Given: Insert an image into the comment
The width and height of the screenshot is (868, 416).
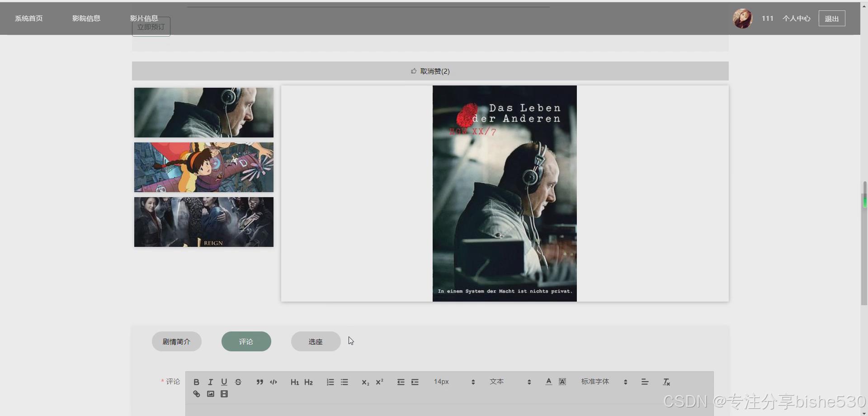Looking at the screenshot, I should pyautogui.click(x=210, y=394).
